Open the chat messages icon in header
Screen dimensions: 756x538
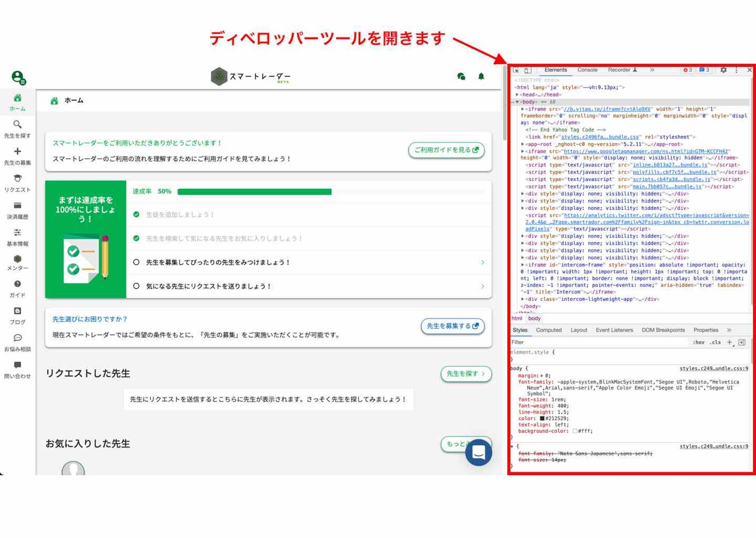click(x=461, y=76)
